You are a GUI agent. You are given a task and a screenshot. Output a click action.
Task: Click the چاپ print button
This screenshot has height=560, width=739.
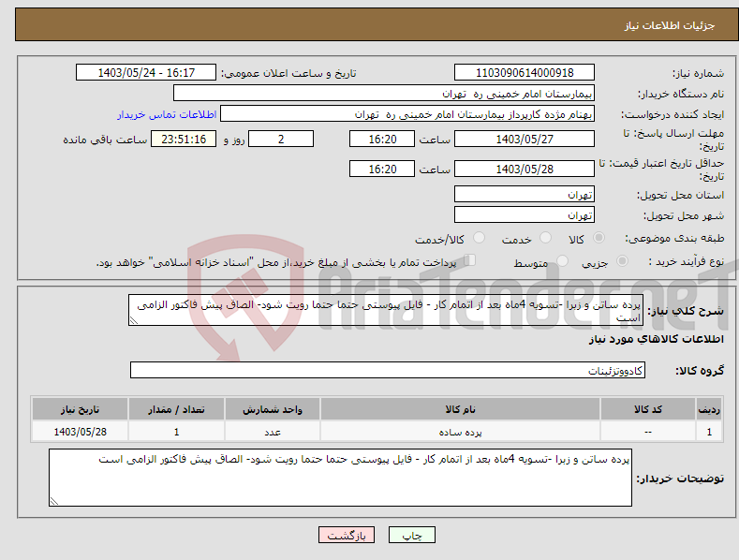pos(411,535)
